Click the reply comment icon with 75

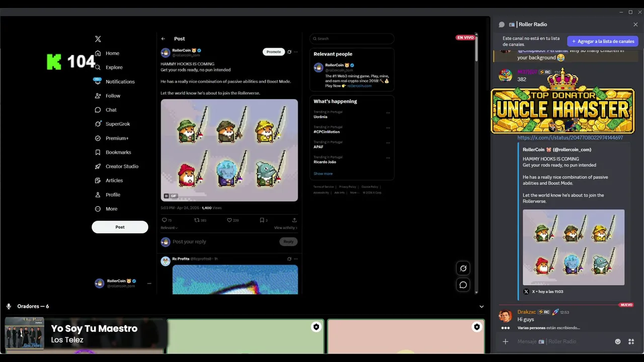(x=164, y=220)
